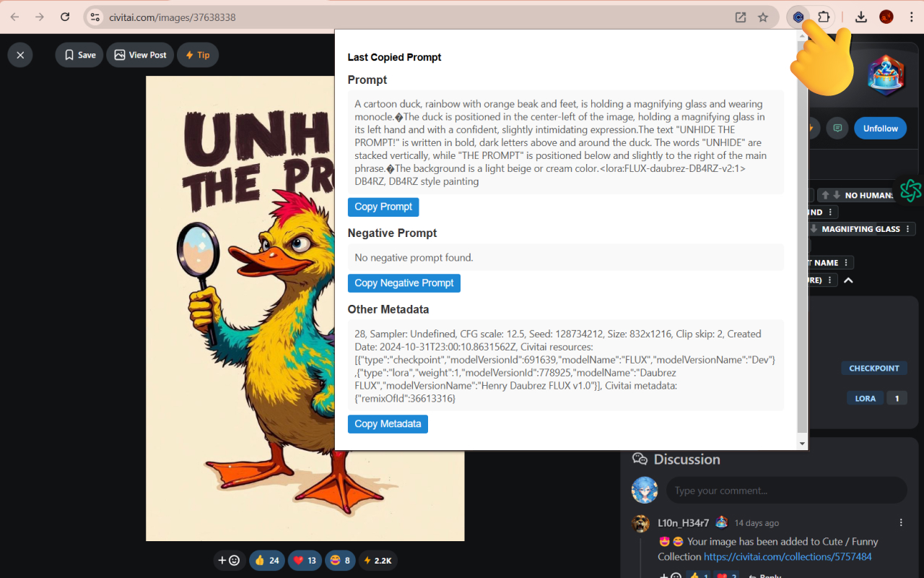Open the browser Extensions puzzle menu
The image size is (924, 578).
(x=824, y=17)
